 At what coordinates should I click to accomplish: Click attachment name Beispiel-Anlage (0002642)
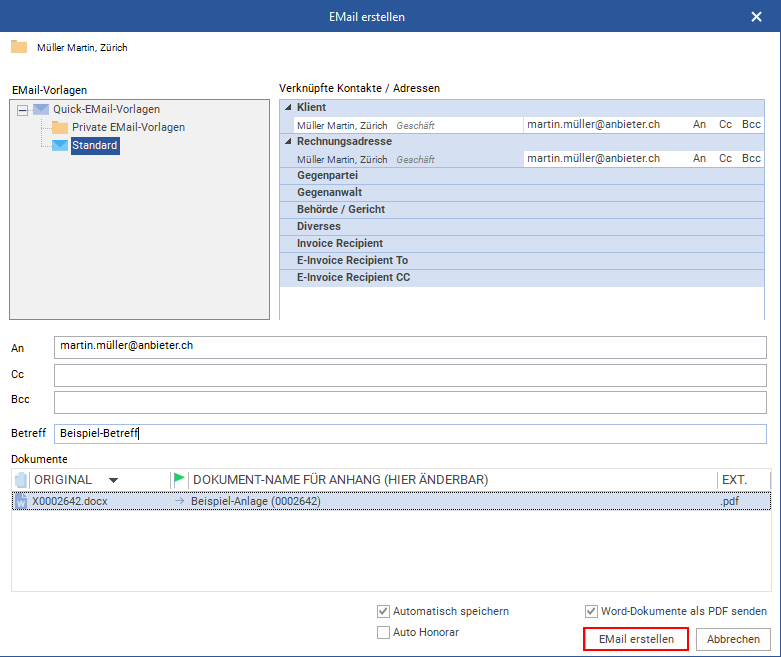tap(256, 501)
